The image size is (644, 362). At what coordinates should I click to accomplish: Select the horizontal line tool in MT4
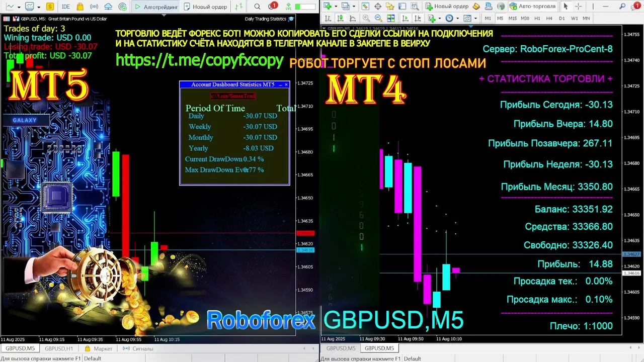click(605, 6)
